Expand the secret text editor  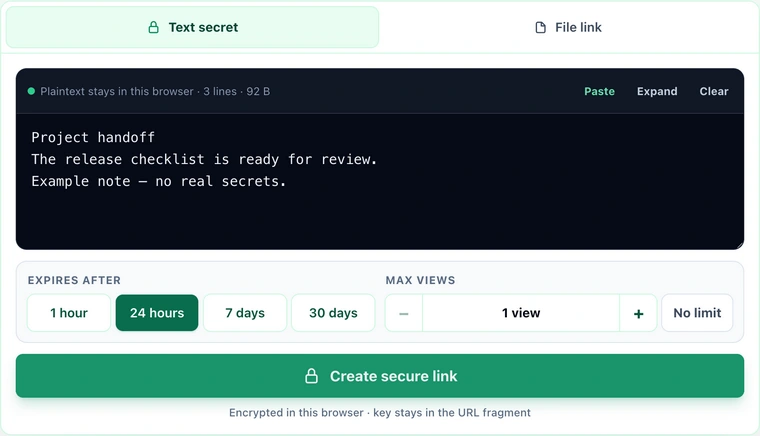(x=657, y=91)
